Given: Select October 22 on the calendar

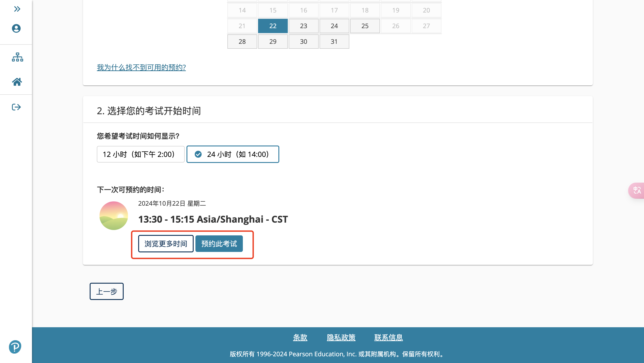Looking at the screenshot, I should [273, 26].
